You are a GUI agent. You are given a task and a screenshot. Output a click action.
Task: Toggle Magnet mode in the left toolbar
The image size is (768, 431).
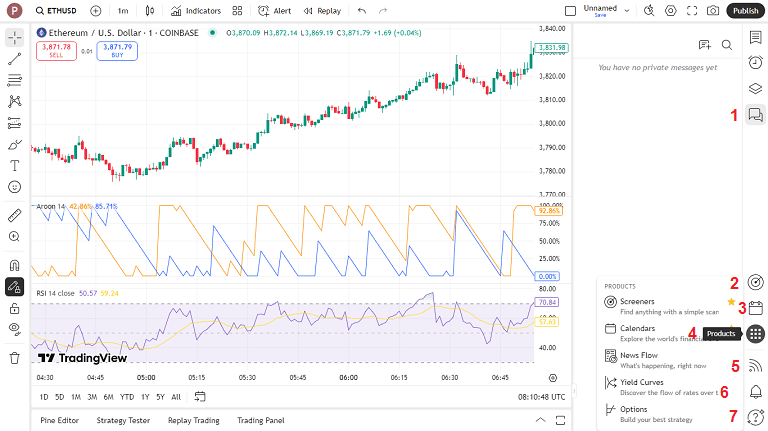point(15,265)
